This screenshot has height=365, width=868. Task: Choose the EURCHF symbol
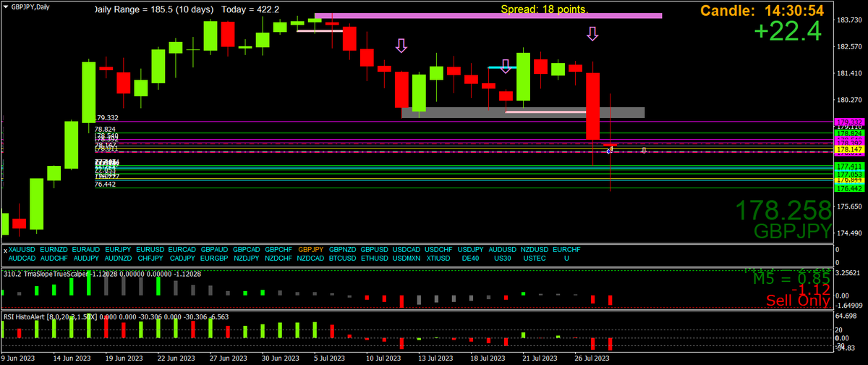click(x=566, y=249)
